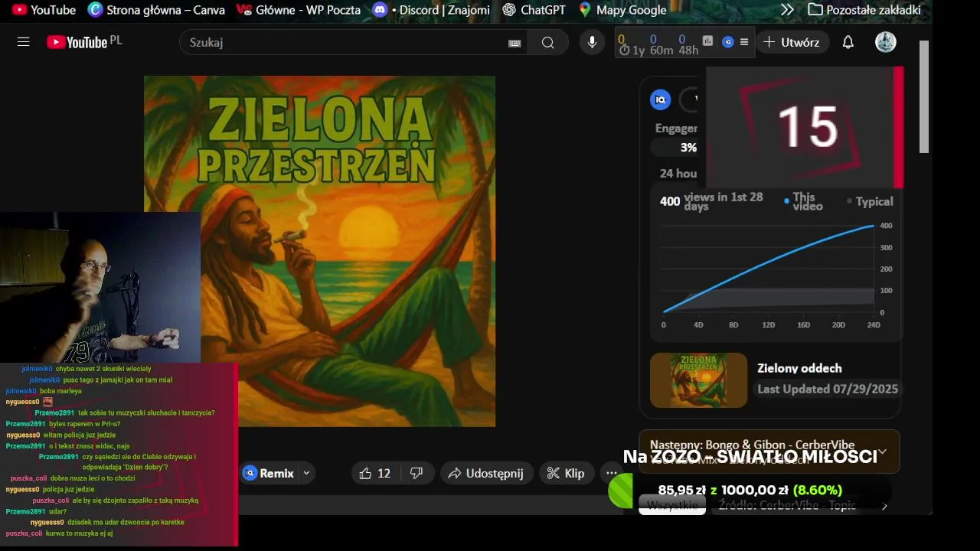Open the Główne - WP Poczta bookmark
This screenshot has width=980, height=551.
pos(299,10)
